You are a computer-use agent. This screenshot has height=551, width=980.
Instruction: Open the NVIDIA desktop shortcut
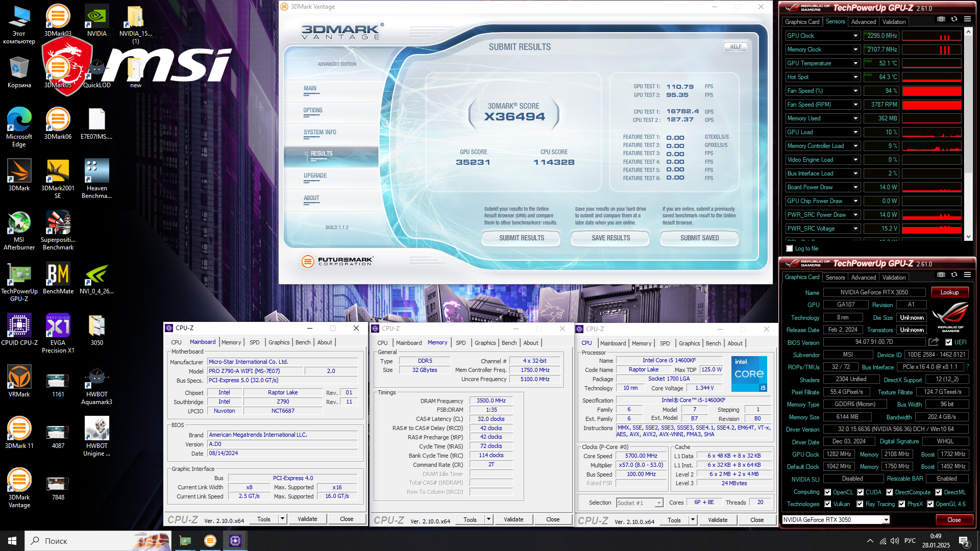tap(96, 20)
